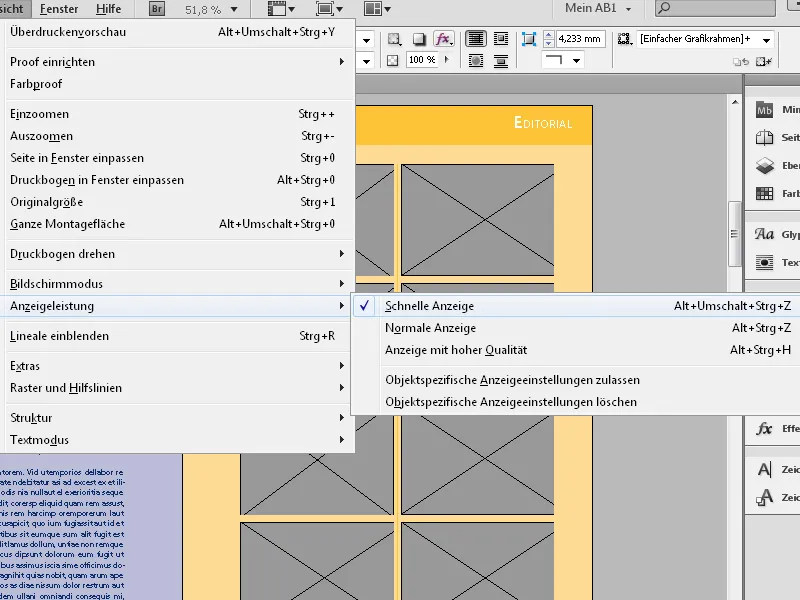800x600 pixels.
Task: Open the Mein AB1 workspace switcher
Action: tap(589, 8)
